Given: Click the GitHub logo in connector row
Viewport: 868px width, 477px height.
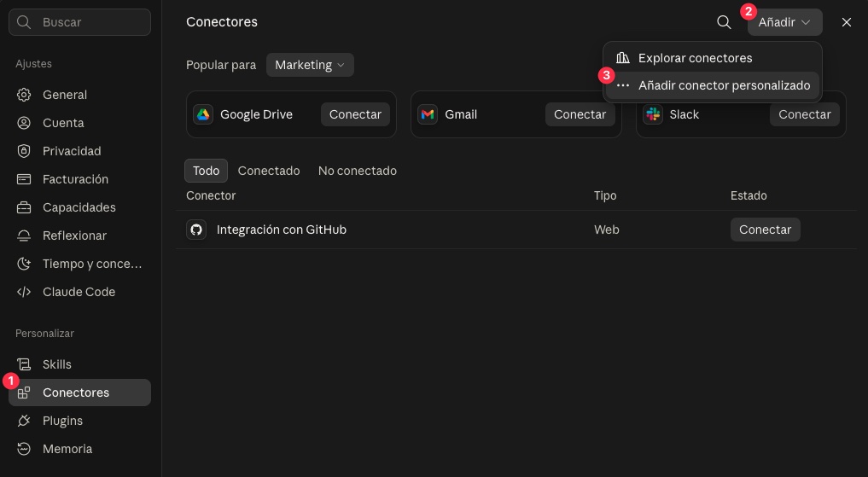Looking at the screenshot, I should click(196, 230).
